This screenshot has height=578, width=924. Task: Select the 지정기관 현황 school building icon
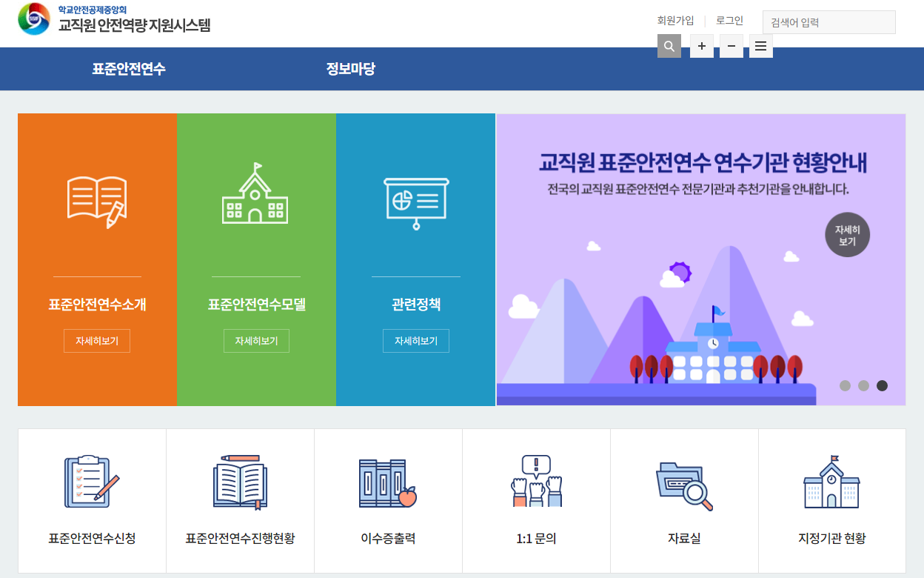click(x=832, y=482)
